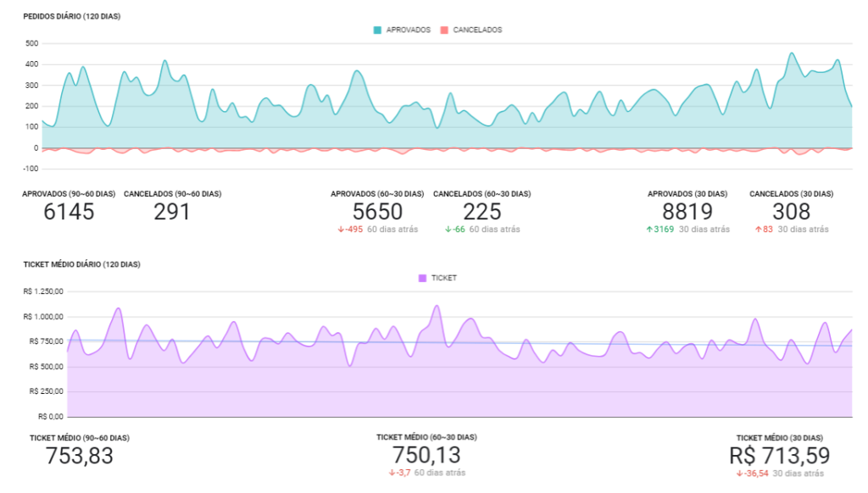868x493 pixels.
Task: Toggle the APROVADOS series legend label
Action: 409,30
